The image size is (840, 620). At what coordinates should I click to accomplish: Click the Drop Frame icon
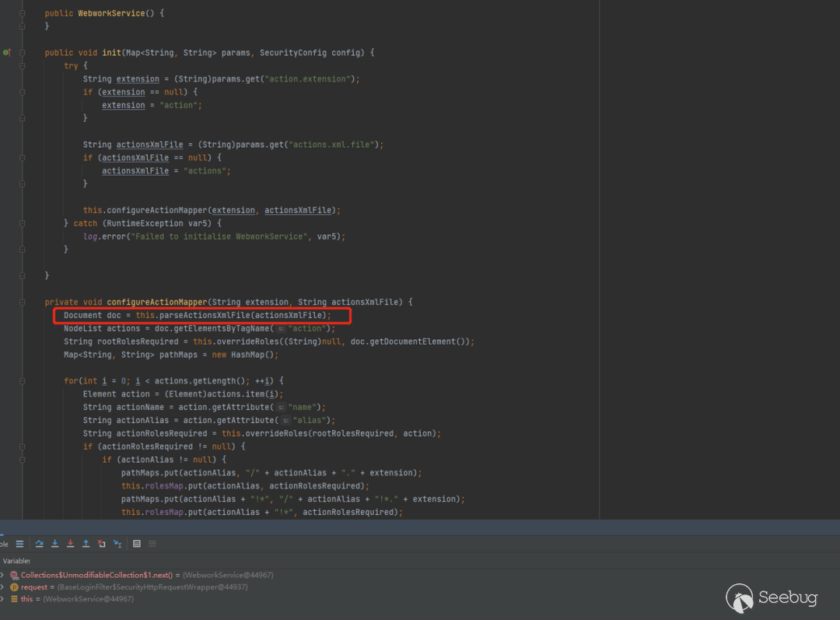pos(102,544)
